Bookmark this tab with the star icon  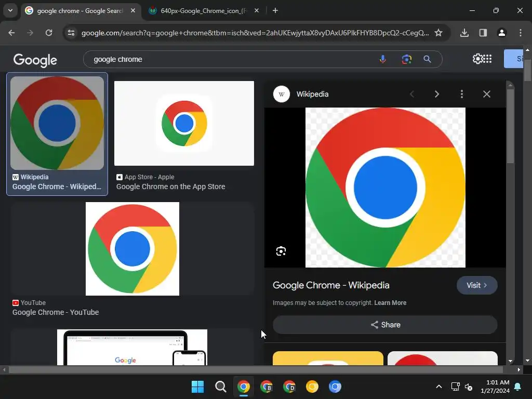click(438, 33)
